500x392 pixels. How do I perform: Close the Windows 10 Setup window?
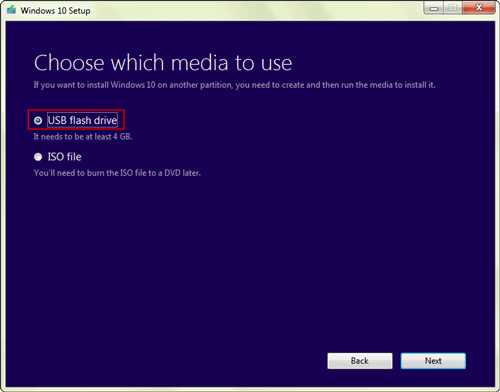coord(479,8)
